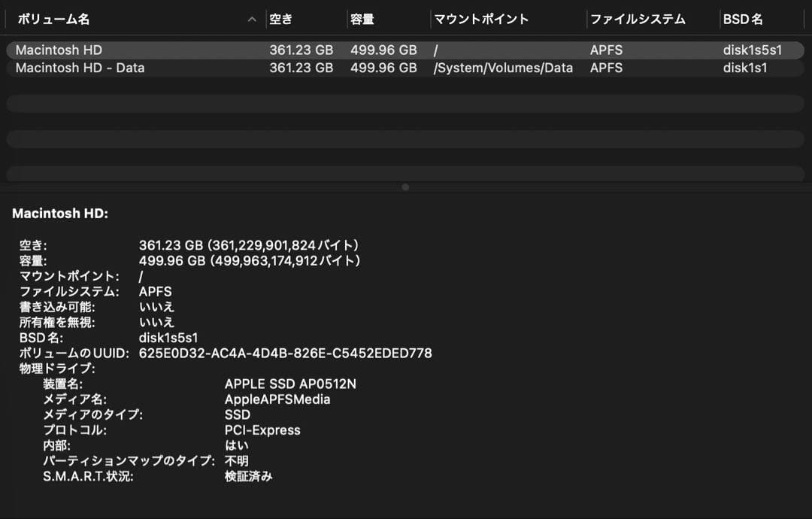
Task: Sort by the ファイルシステム column
Action: coord(638,19)
